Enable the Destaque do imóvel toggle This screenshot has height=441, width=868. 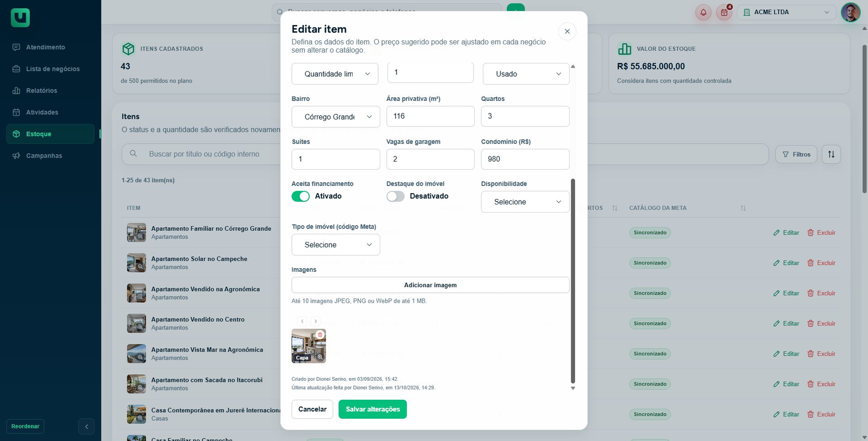pyautogui.click(x=395, y=196)
